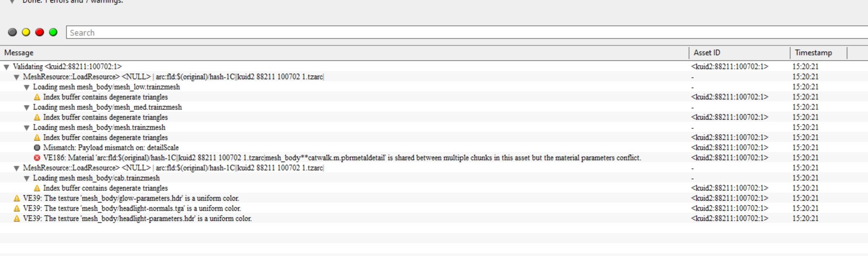Image resolution: width=868 pixels, height=256 pixels.
Task: Sort by Asset ID column header
Action: pyautogui.click(x=707, y=53)
